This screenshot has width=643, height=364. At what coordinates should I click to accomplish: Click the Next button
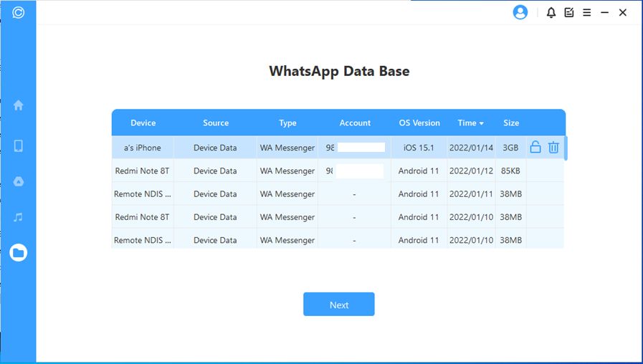pos(338,305)
